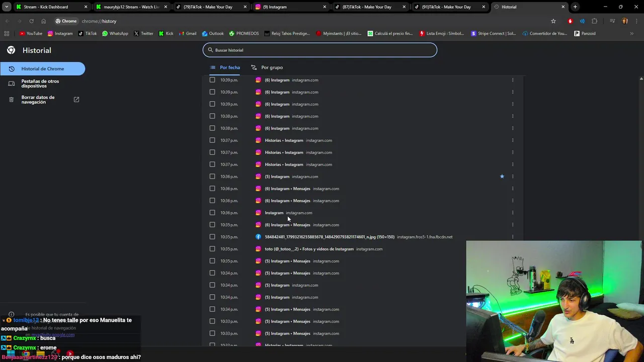Viewport: 644px width, 362px height.
Task: Switch to the (79)TikTok tab
Action: 211,7
